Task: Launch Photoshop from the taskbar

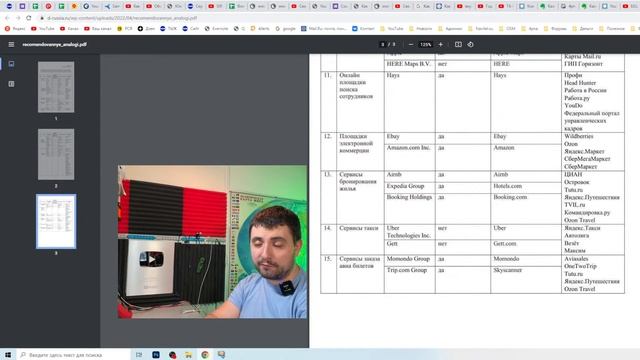Action: [156, 355]
